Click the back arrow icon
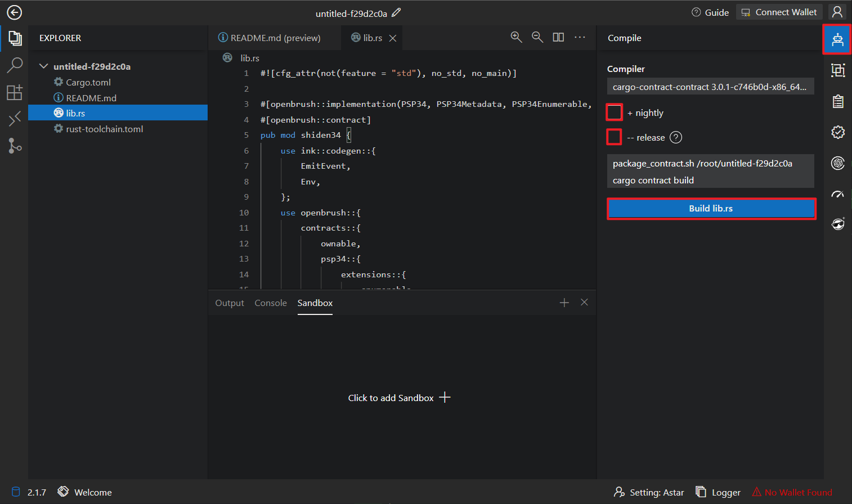The width and height of the screenshot is (852, 504). coord(14,12)
